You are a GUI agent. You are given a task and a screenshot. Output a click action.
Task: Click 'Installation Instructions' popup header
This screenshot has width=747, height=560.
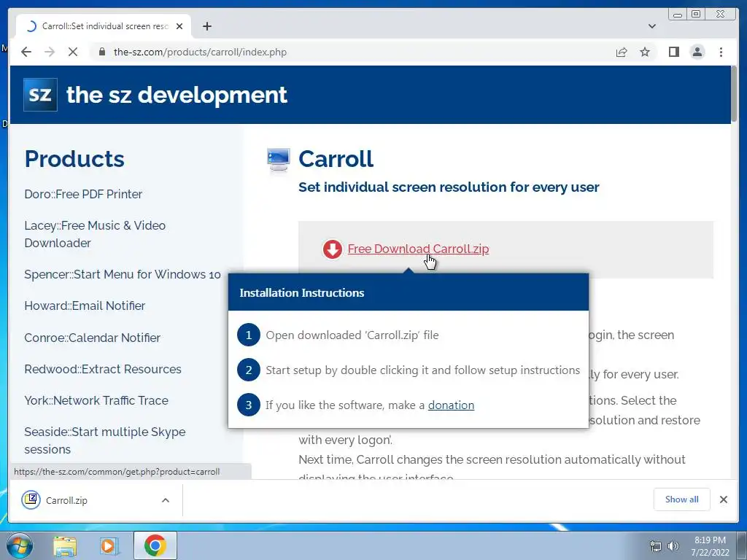point(409,293)
